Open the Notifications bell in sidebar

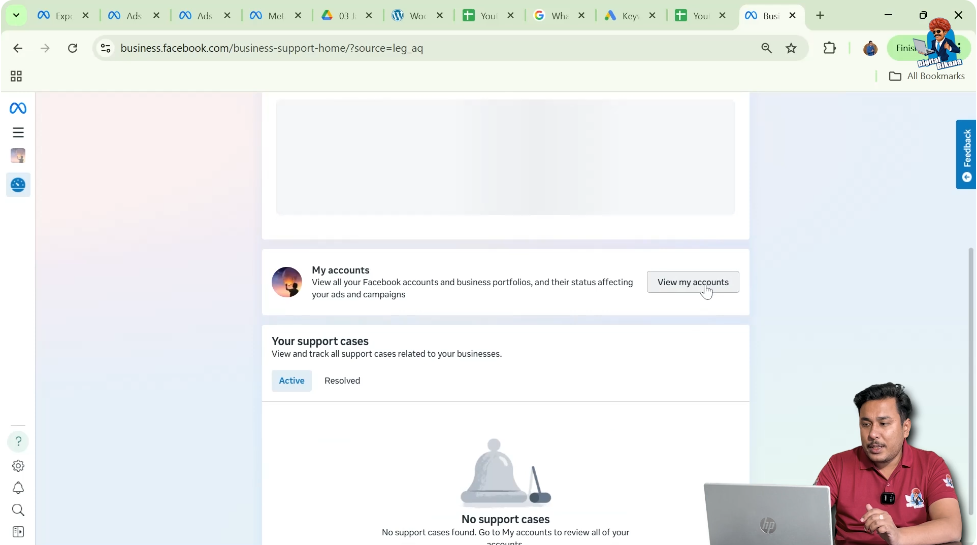[x=18, y=488]
